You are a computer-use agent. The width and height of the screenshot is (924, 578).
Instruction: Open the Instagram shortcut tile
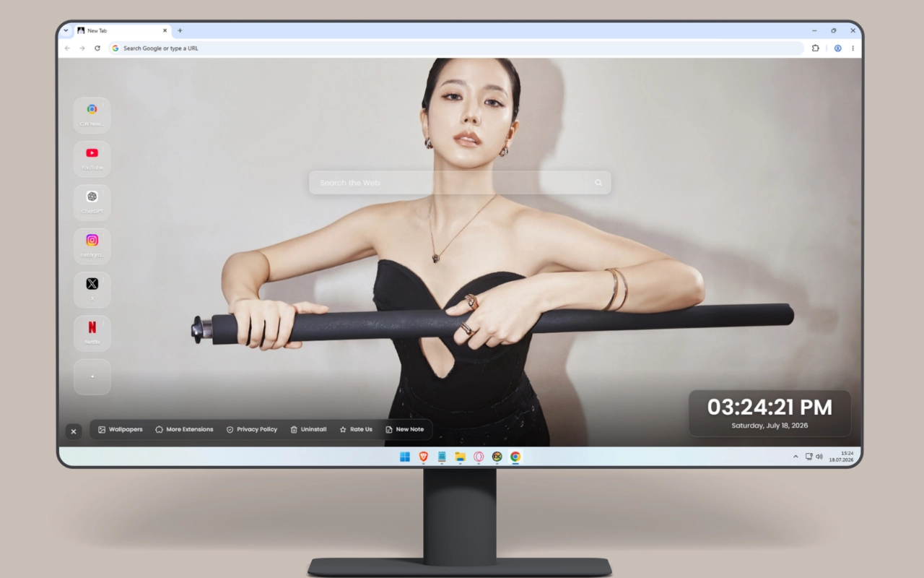[x=92, y=246]
